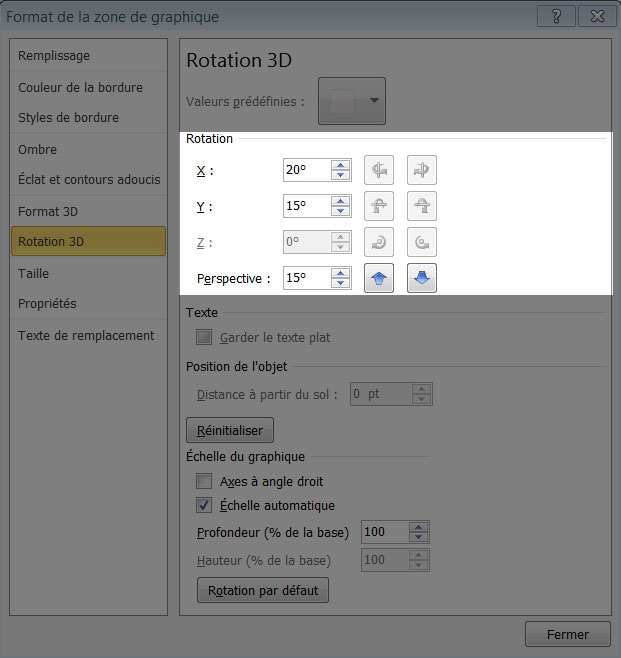This screenshot has width=621, height=658.
Task: Switch to Styles de bordure category
Action: 89,118
